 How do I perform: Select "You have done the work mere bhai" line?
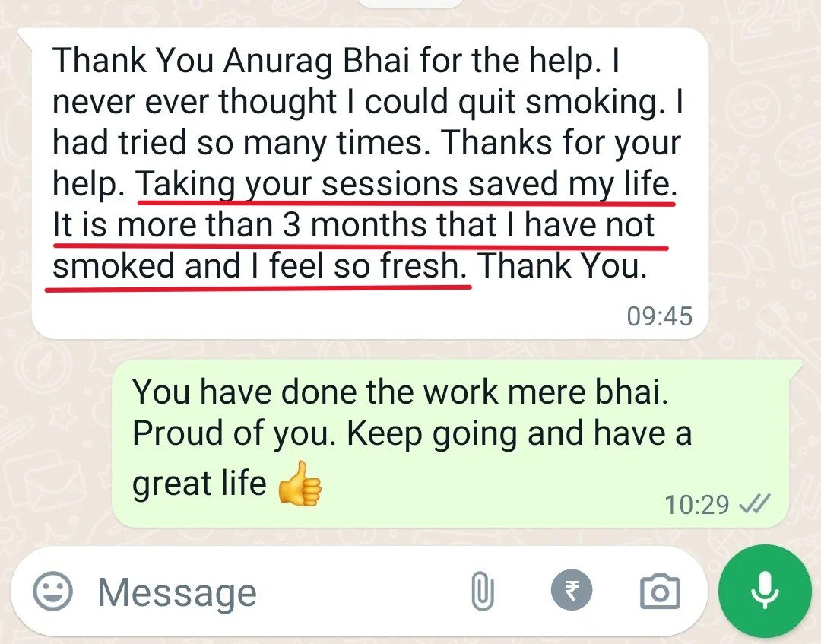400,391
